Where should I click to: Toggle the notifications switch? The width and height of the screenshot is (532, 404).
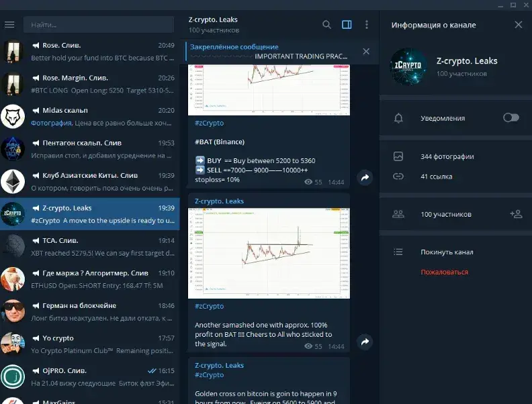[x=511, y=117]
